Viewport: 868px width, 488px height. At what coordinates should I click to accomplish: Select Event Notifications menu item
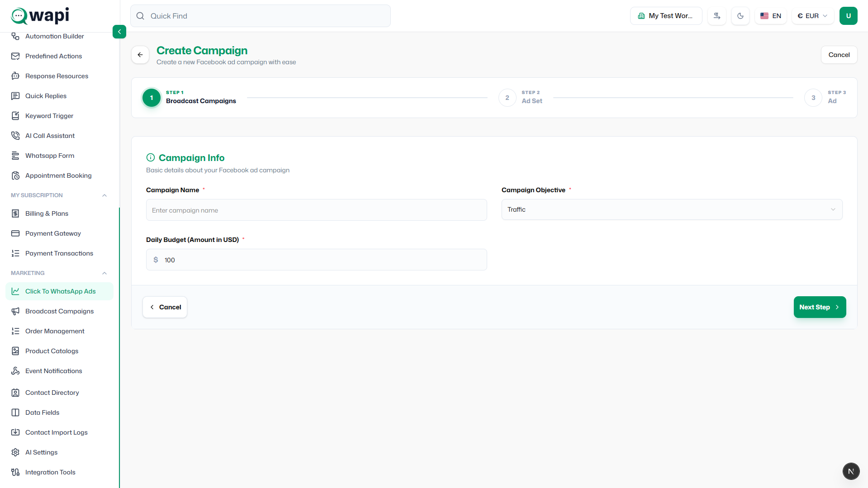(59, 371)
